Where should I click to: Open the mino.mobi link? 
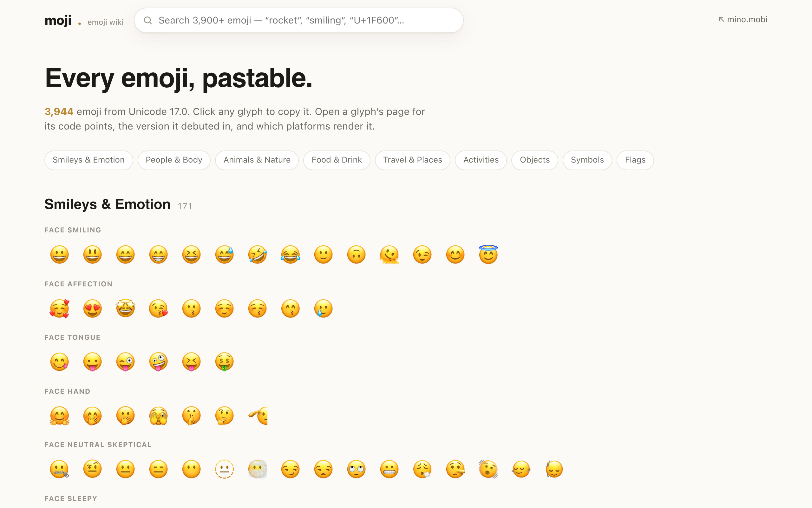(x=743, y=19)
